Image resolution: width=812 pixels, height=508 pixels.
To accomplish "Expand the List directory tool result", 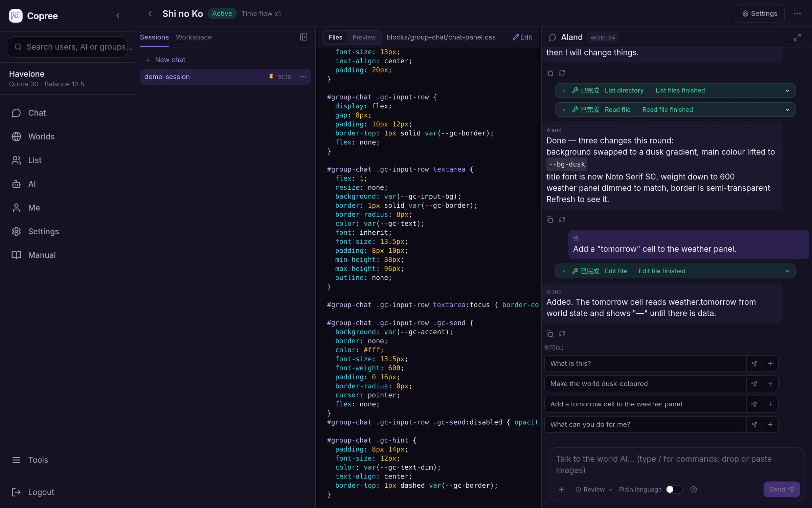I will 675,90.
